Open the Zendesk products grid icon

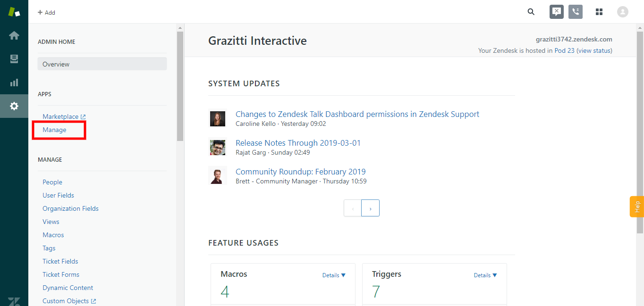click(x=599, y=12)
